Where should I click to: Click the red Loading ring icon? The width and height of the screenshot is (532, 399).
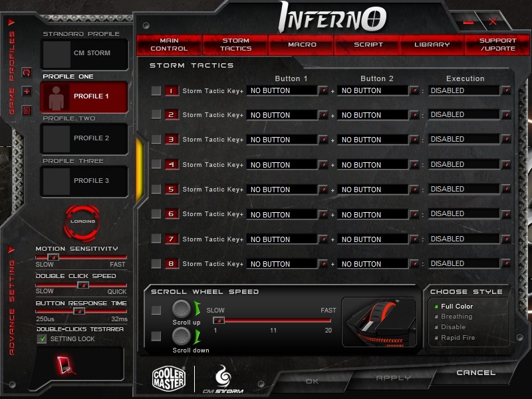[x=82, y=221]
